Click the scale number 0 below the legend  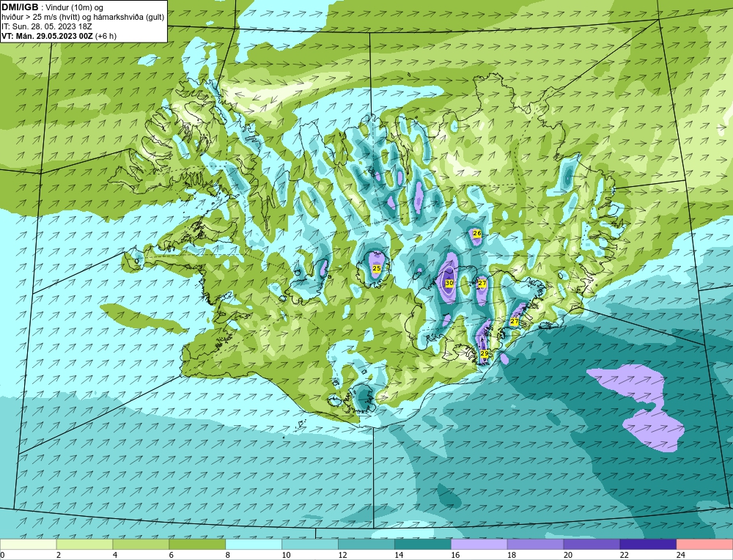point(2,555)
